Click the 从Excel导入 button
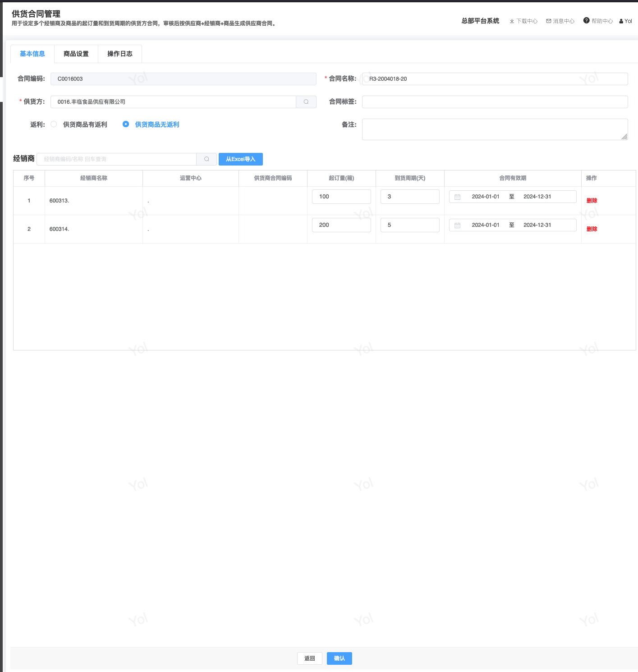 click(241, 159)
